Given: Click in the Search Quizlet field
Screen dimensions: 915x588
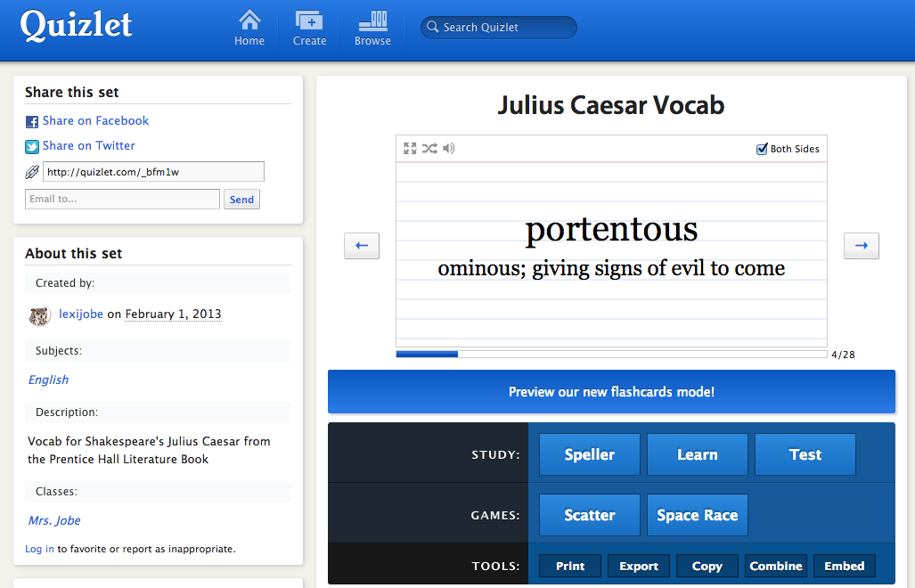Looking at the screenshot, I should [x=499, y=28].
